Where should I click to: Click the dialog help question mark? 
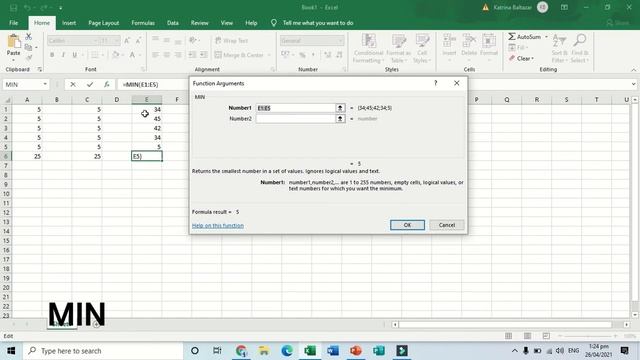(436, 83)
